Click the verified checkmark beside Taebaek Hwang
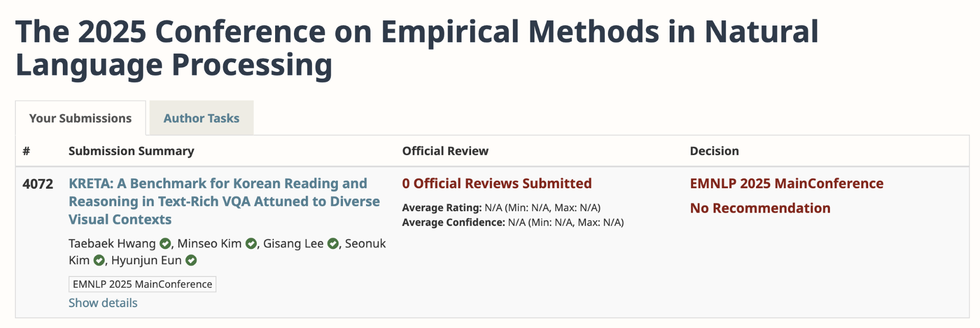The height and width of the screenshot is (328, 980). click(x=165, y=244)
